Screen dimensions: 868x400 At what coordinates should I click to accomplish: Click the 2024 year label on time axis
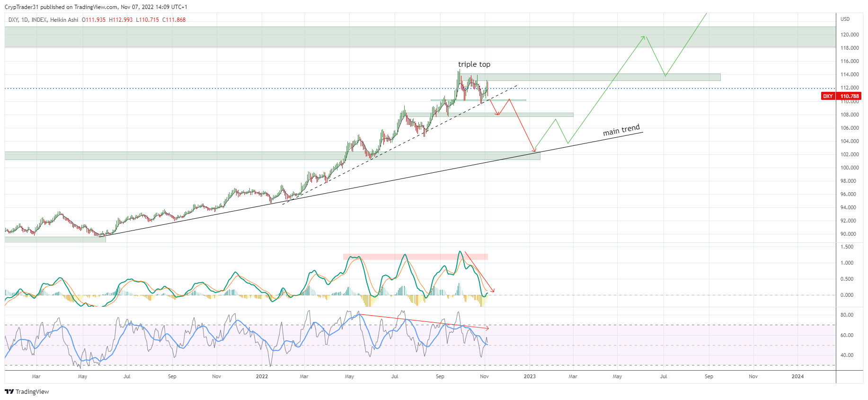(797, 376)
